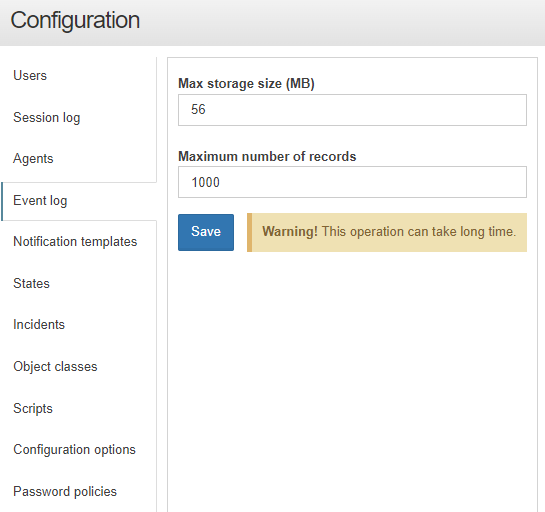Screen dimensions: 545x512
Task: Click the Max storage size (MB) label
Action: (x=246, y=84)
